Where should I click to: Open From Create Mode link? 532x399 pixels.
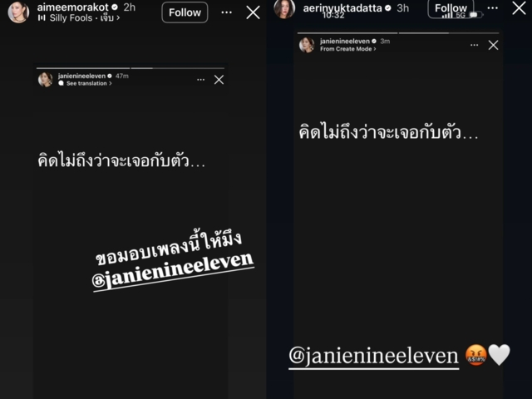348,49
